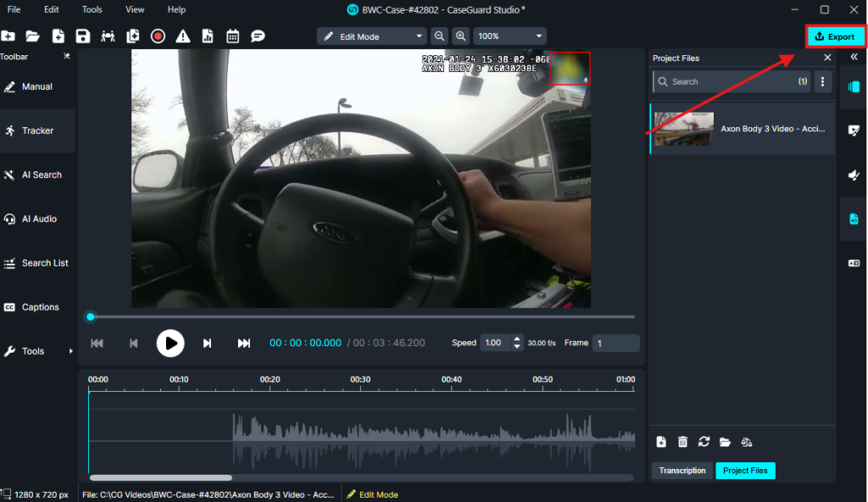Switch to the Transcription tab
Image resolution: width=868 pixels, height=502 pixels.
[x=682, y=471]
